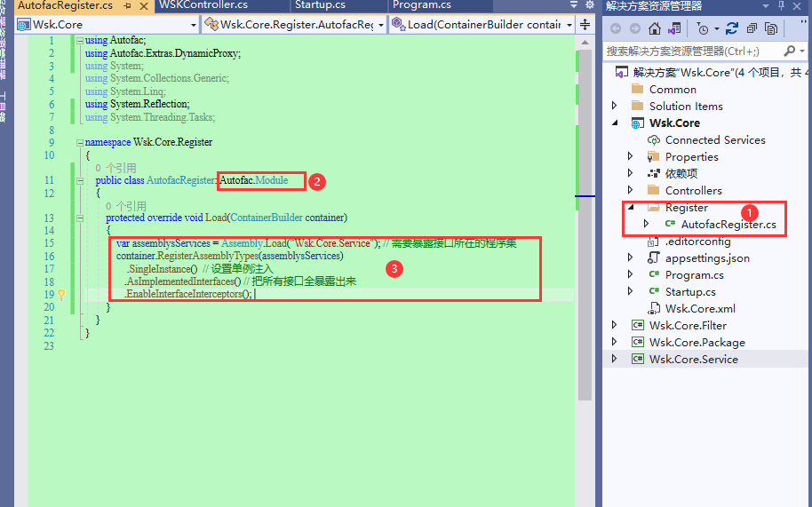Pin the AutofacRegister.cs tab
This screenshot has width=812, height=507.
(x=128, y=5)
